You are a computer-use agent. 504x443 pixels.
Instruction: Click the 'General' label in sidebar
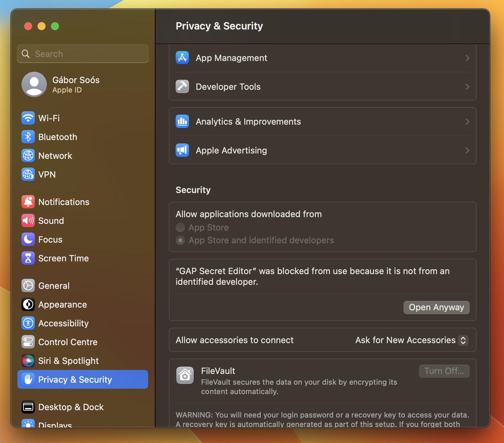[54, 286]
